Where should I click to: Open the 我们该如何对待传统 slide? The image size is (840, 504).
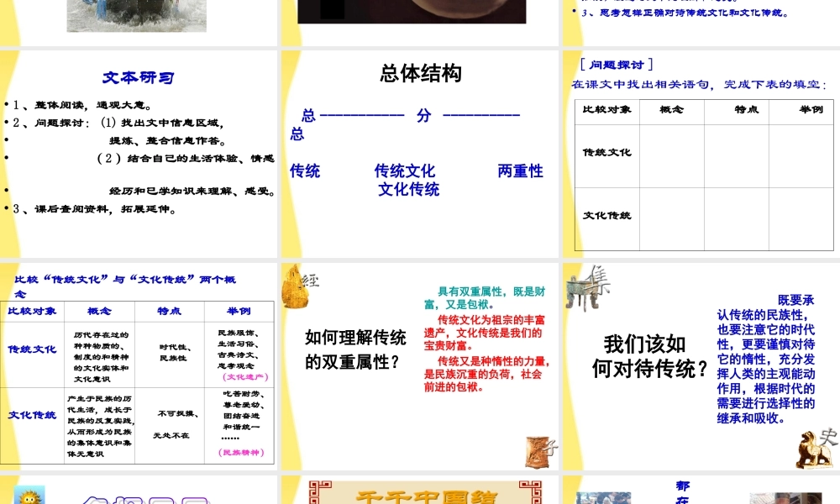coord(701,366)
